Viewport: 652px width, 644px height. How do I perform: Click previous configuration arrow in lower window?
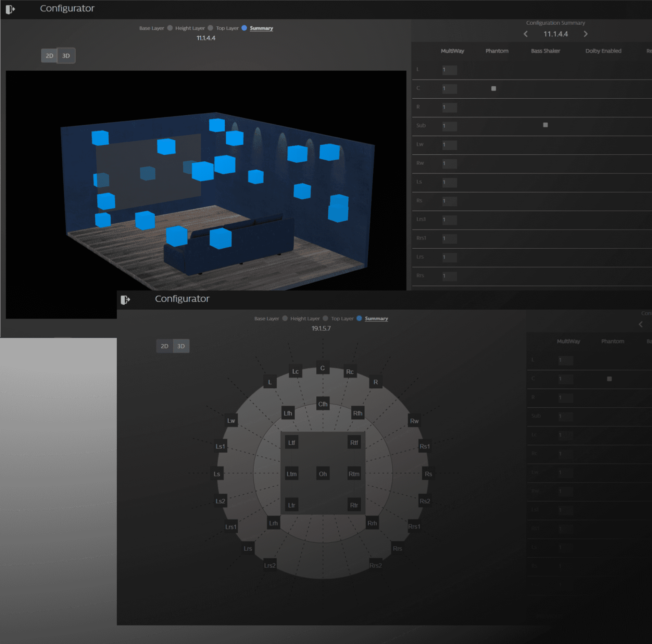[641, 324]
